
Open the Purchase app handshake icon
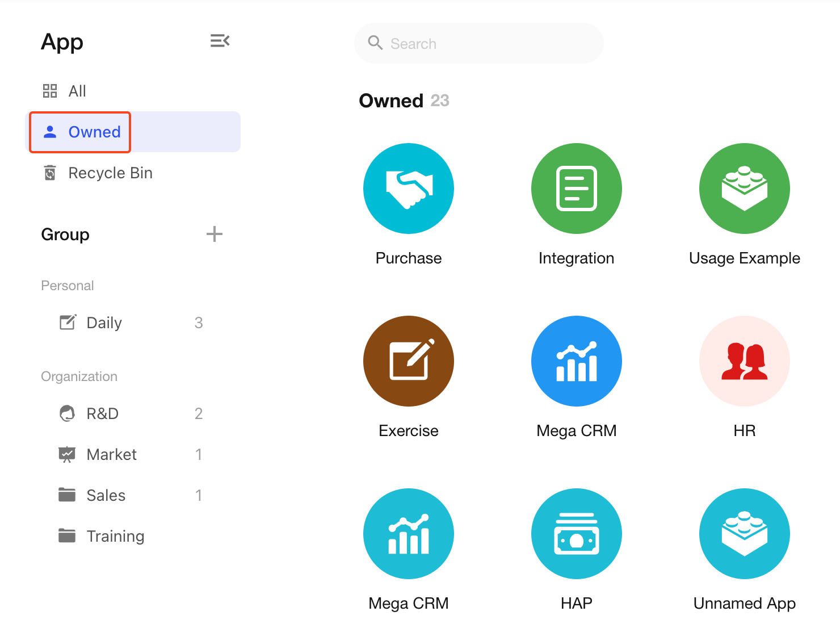coord(408,189)
